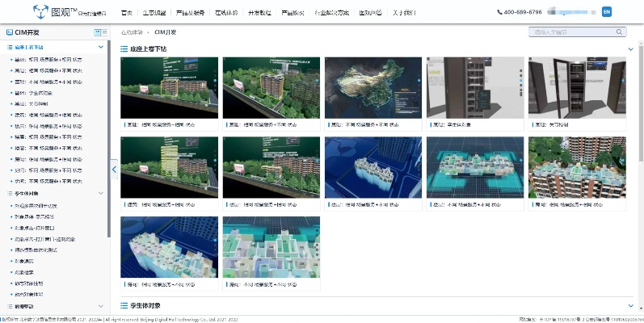Viewport: 644px width, 323px height.
Task: Click the list icon beside 底座上卷下钻 heading
Action: pyautogui.click(x=124, y=49)
